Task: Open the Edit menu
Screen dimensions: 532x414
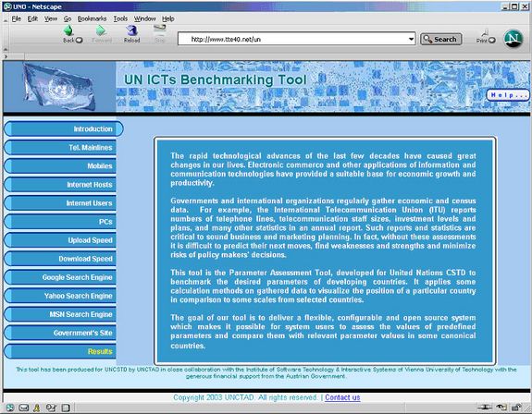Action: tap(32, 18)
